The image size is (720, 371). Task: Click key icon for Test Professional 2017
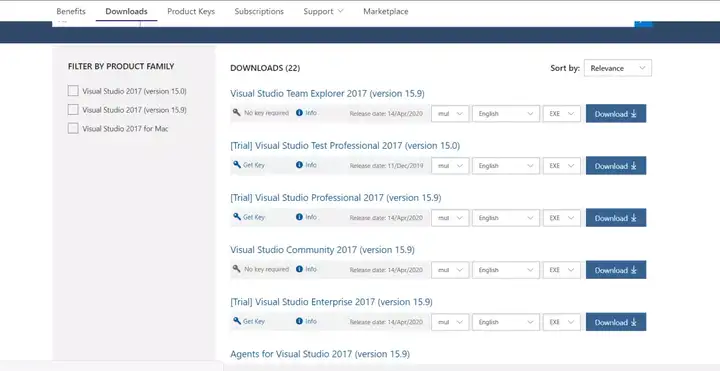tap(236, 164)
